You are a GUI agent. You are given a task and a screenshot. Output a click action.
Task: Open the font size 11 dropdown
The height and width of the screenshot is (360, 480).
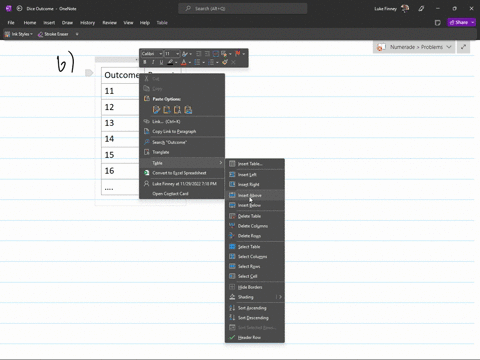(x=178, y=54)
